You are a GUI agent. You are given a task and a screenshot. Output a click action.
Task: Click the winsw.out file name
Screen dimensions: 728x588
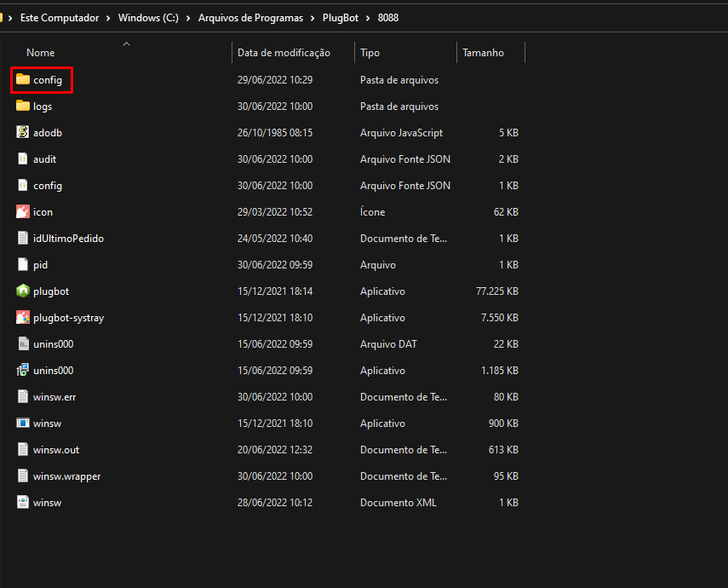pyautogui.click(x=56, y=450)
